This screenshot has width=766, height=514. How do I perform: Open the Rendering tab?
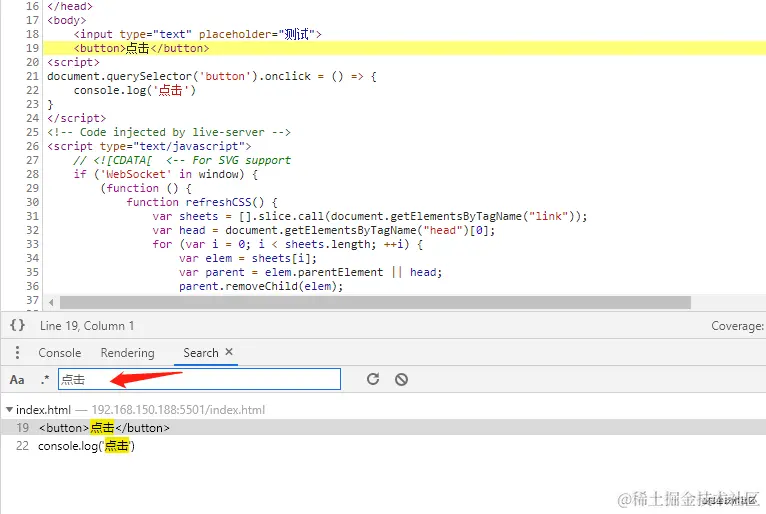pos(128,353)
